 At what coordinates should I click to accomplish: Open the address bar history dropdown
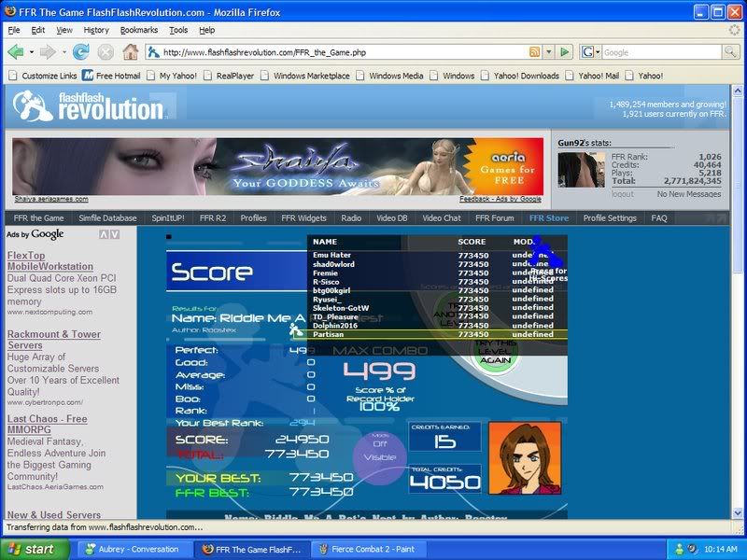point(549,52)
